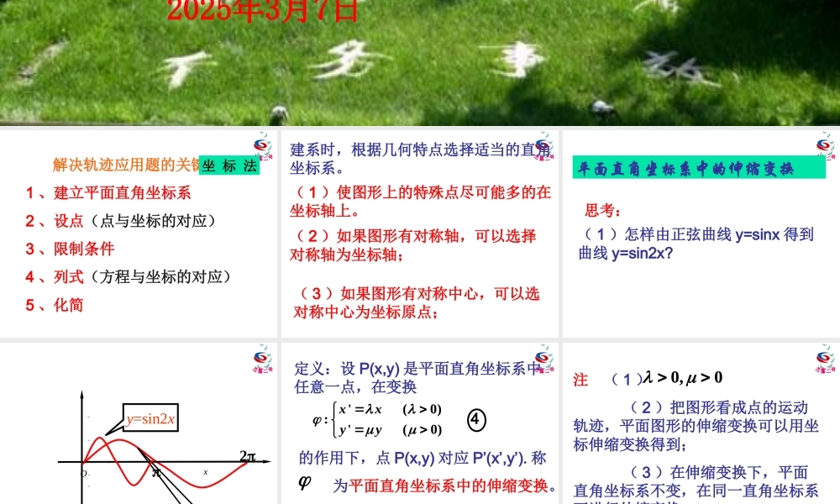
Task: Select tip (2)如果图形有对称轴
Action: tap(413, 245)
